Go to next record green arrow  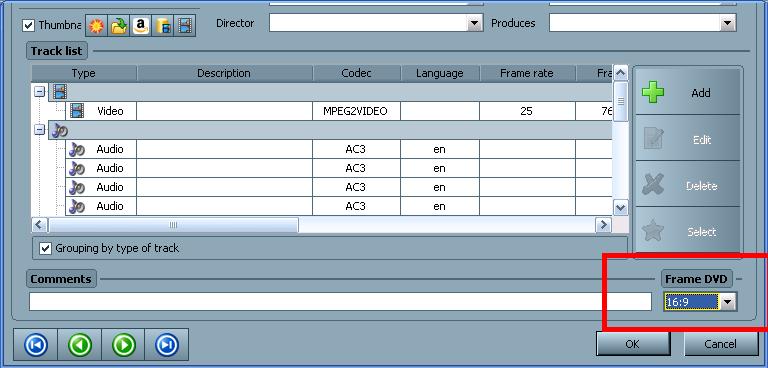[123, 345]
